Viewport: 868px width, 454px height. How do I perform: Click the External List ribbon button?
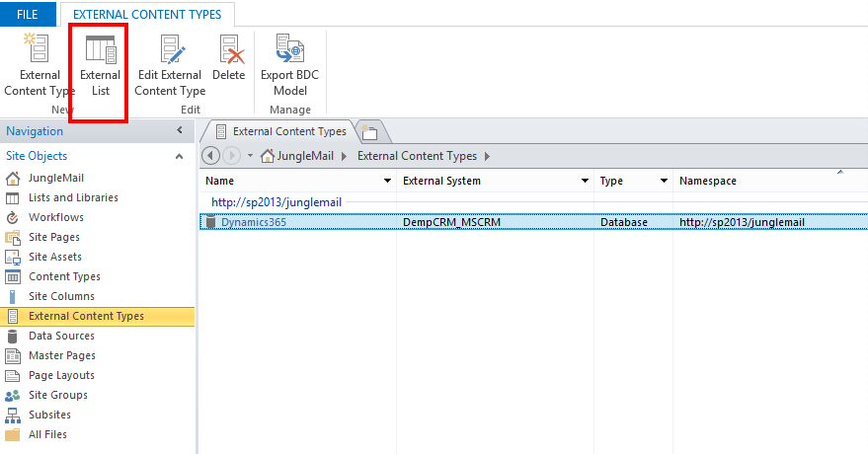(x=100, y=65)
